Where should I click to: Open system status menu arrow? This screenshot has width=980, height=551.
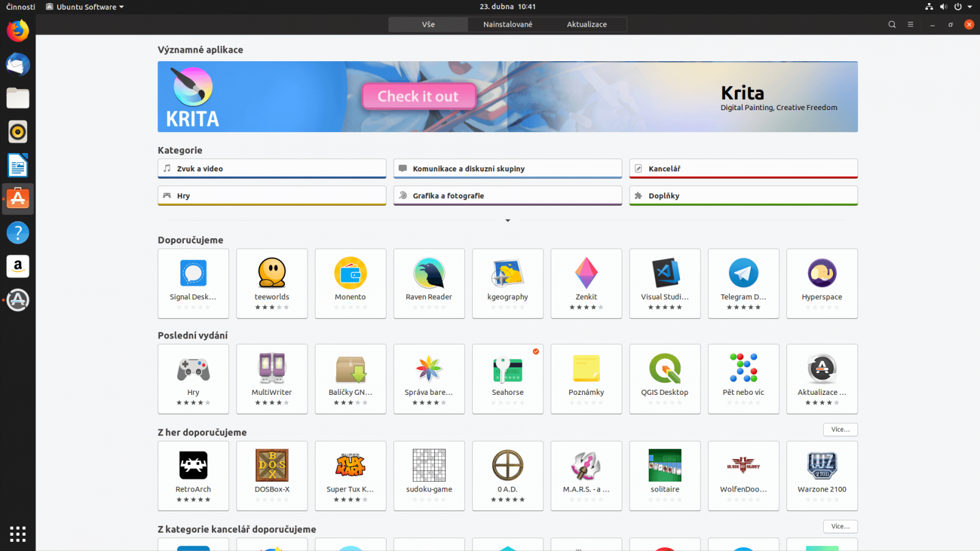tap(970, 7)
